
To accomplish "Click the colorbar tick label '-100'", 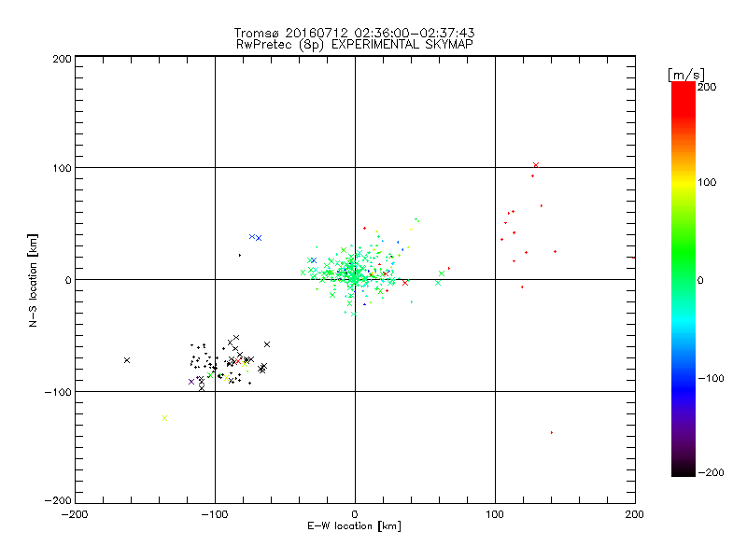I will tap(711, 379).
